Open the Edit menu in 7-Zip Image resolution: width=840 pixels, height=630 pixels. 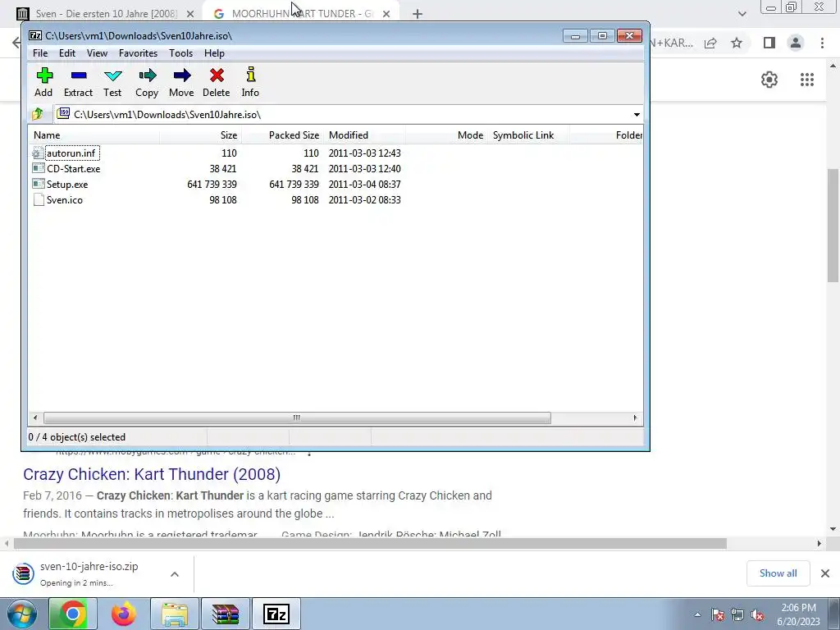[67, 53]
